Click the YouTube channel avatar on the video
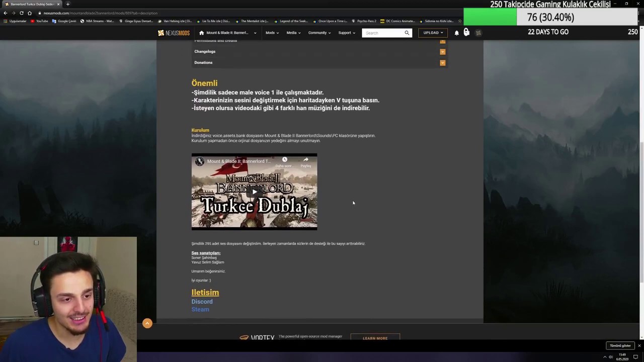Screen dimensions: 644x362 199,161
